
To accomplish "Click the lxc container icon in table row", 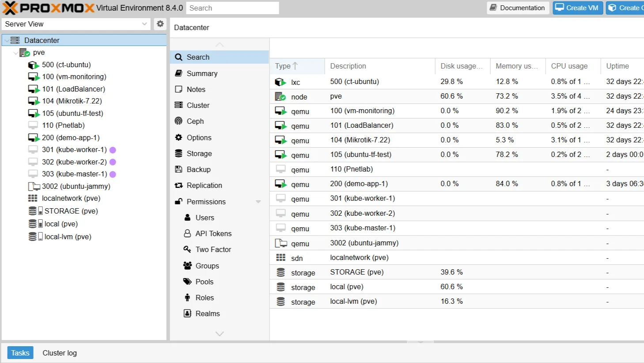I will (x=280, y=82).
